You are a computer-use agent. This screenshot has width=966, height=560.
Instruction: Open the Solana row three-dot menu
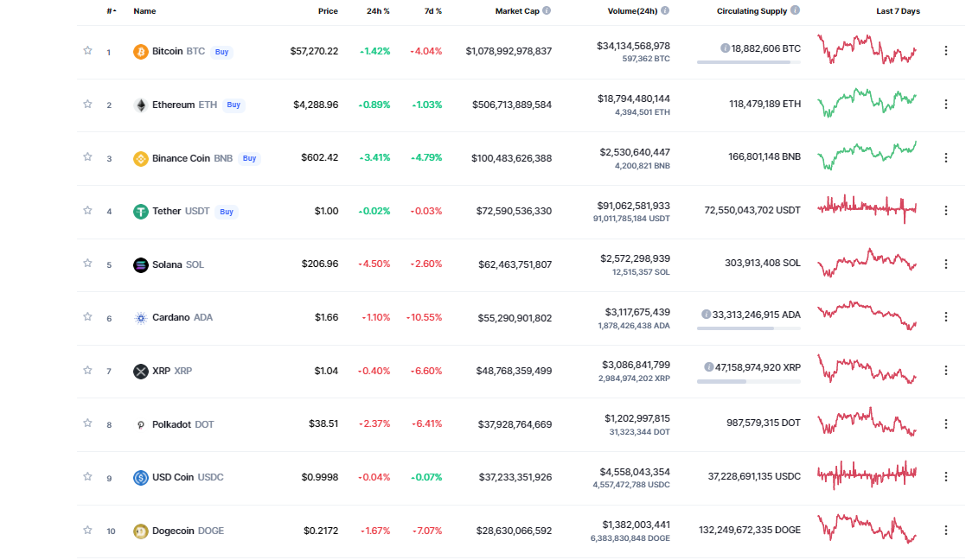pyautogui.click(x=945, y=264)
